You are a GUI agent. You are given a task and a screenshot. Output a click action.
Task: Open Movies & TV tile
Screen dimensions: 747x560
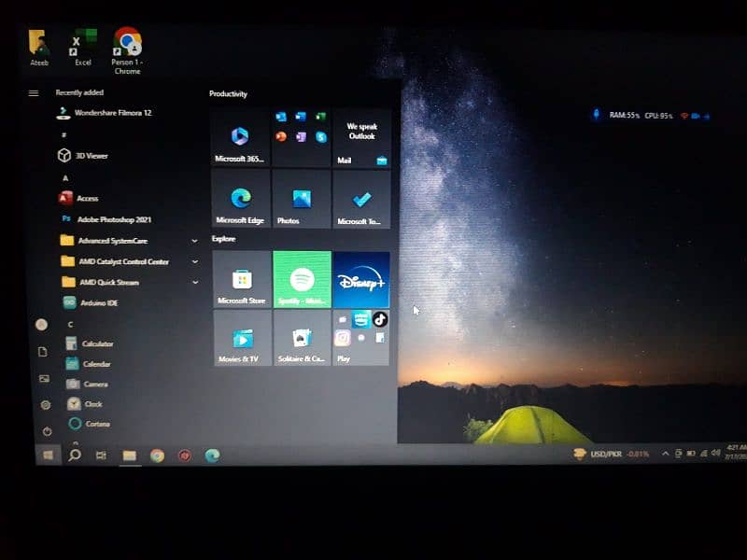point(242,338)
